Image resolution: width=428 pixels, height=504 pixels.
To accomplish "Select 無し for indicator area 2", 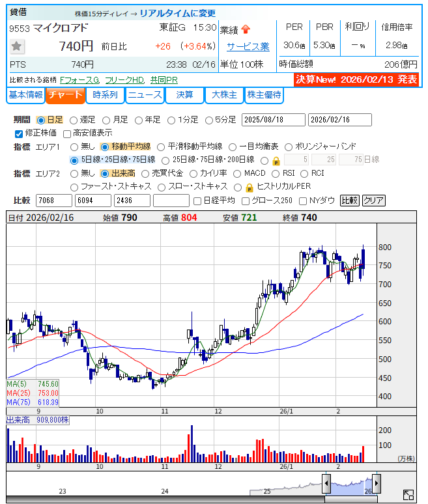I will tap(74, 174).
